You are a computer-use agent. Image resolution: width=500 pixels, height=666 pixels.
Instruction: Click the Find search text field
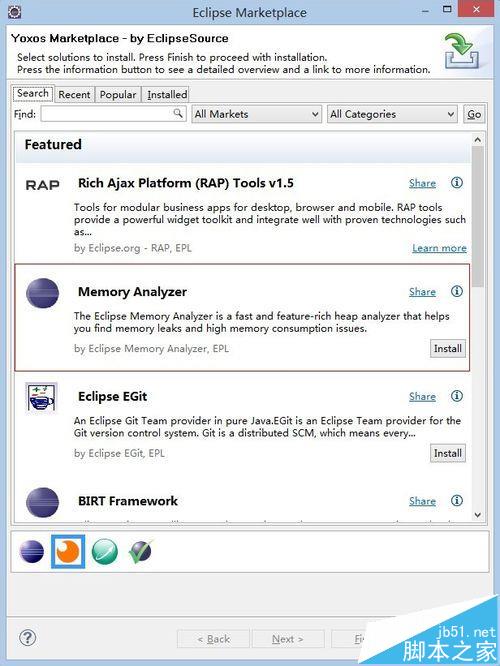[x=113, y=114]
